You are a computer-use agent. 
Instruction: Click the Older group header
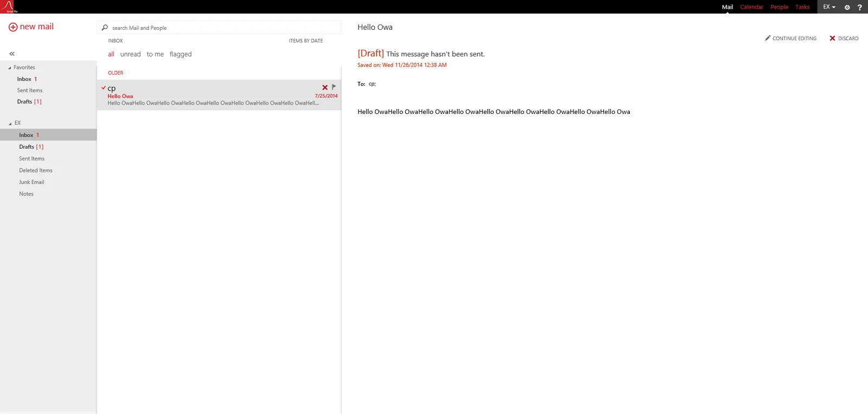tap(116, 73)
